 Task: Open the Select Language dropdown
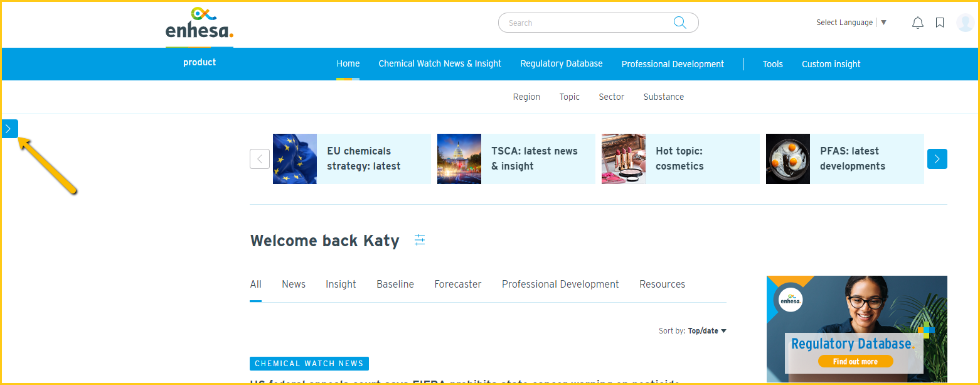(851, 23)
